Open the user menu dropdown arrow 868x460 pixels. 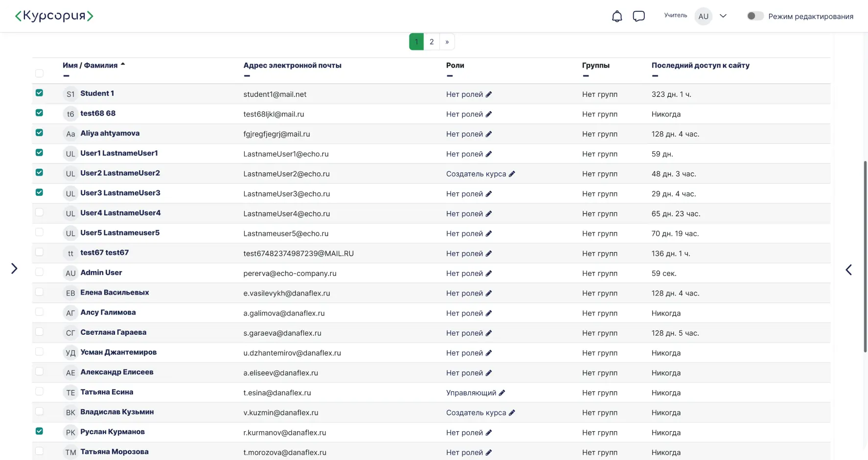click(x=723, y=16)
